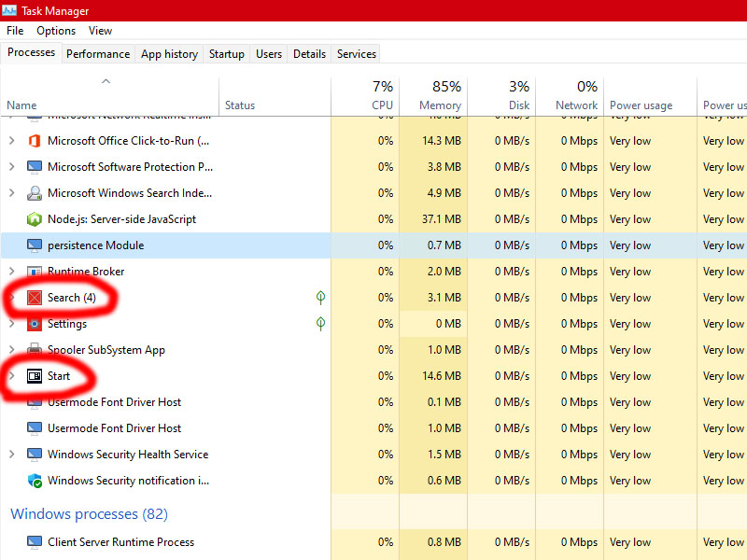747x560 pixels.
Task: Click the suspended leaf icon on Settings row
Action: (320, 324)
